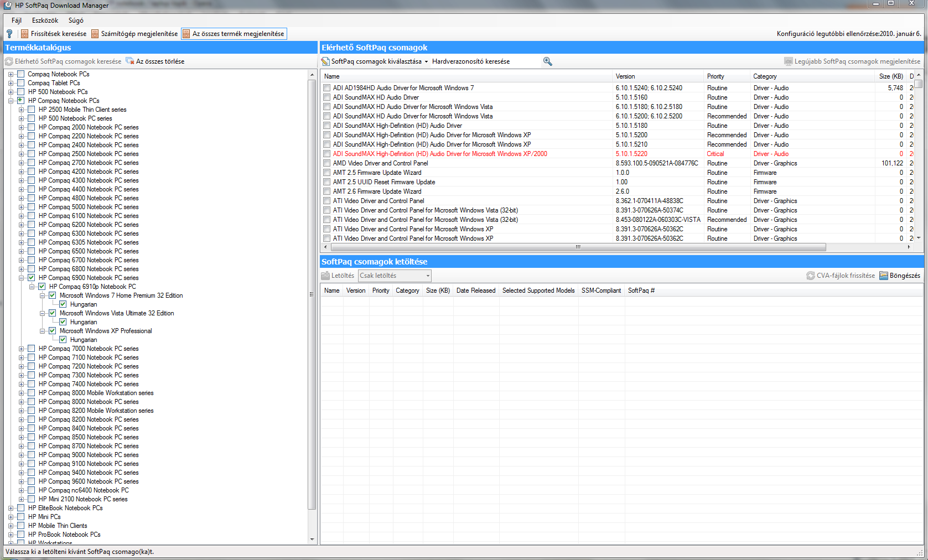Expand HP 2500 Mobile Thin Client series
This screenshot has height=560, width=928.
point(21,110)
